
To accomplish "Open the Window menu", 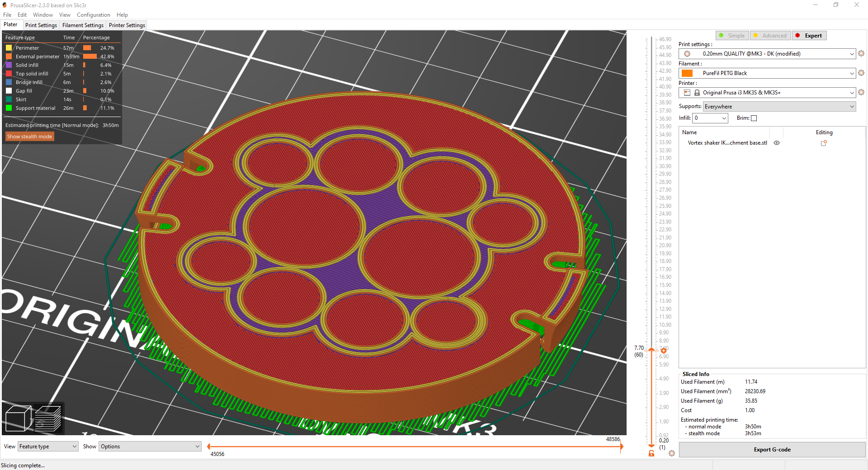I will 42,15.
